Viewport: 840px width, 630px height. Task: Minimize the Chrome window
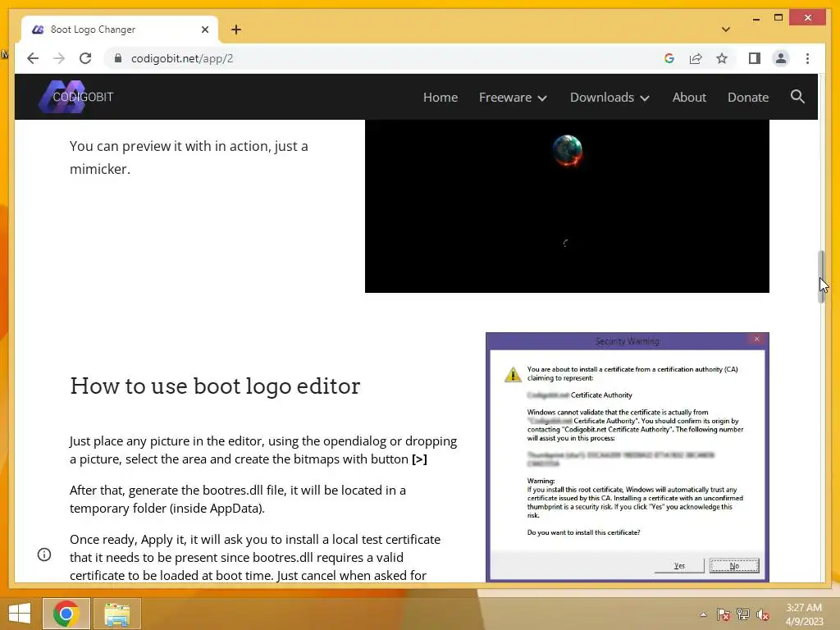756,18
